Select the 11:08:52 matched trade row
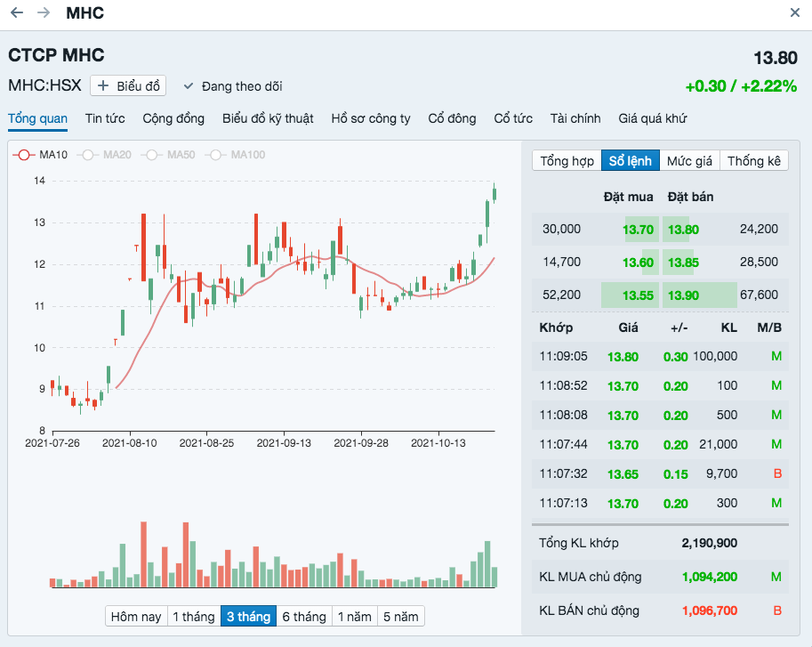This screenshot has height=647, width=812. 660,386
